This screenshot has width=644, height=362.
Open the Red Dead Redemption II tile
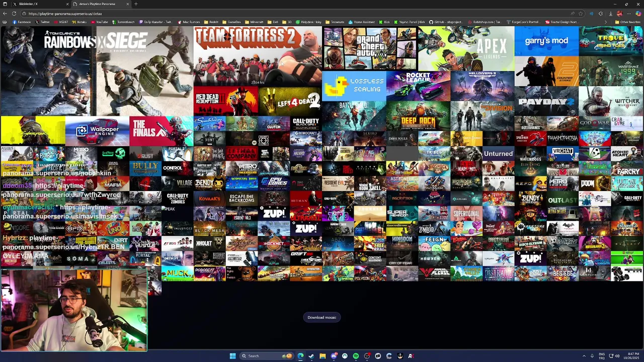(x=225, y=101)
